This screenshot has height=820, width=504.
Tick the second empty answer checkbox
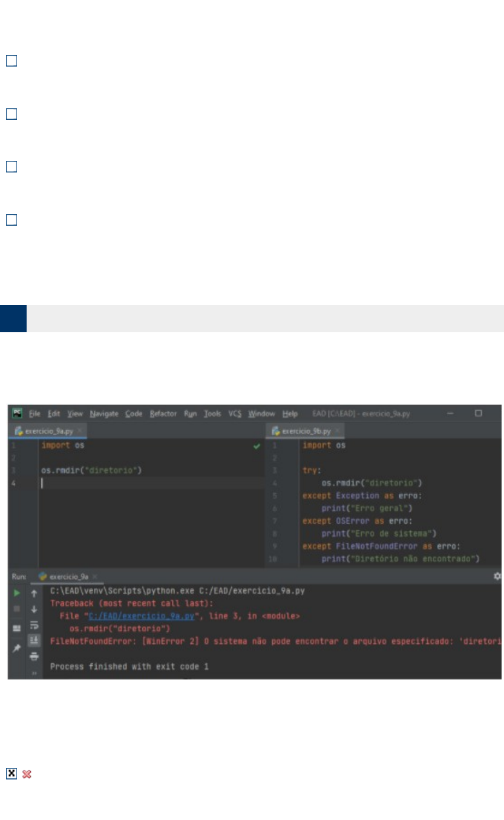[x=11, y=114]
